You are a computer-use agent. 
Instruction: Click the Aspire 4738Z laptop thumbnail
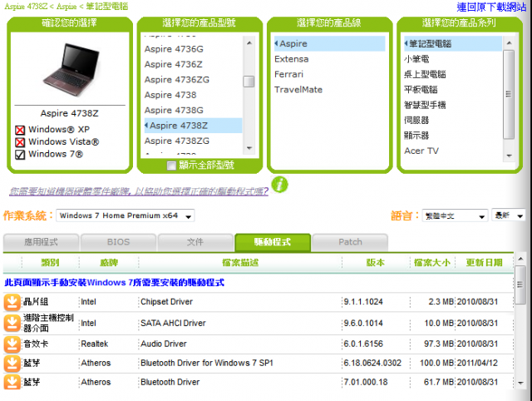pos(71,70)
